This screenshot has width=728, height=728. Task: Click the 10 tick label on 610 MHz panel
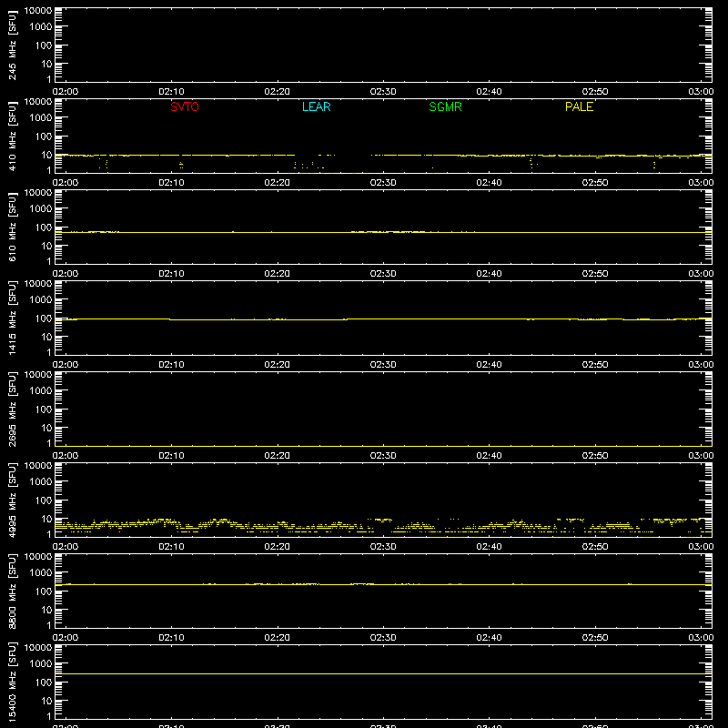click(46, 246)
